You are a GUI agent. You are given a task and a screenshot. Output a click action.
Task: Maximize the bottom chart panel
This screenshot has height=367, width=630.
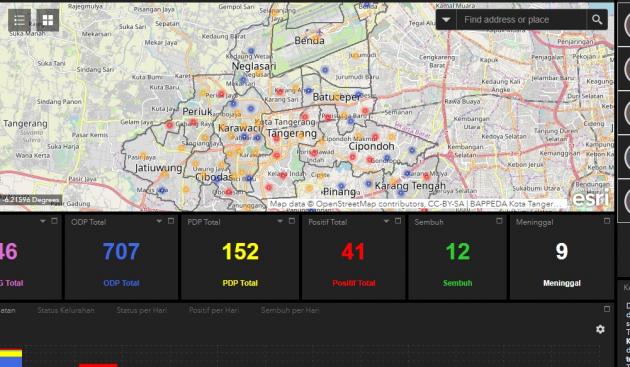tap(607, 309)
